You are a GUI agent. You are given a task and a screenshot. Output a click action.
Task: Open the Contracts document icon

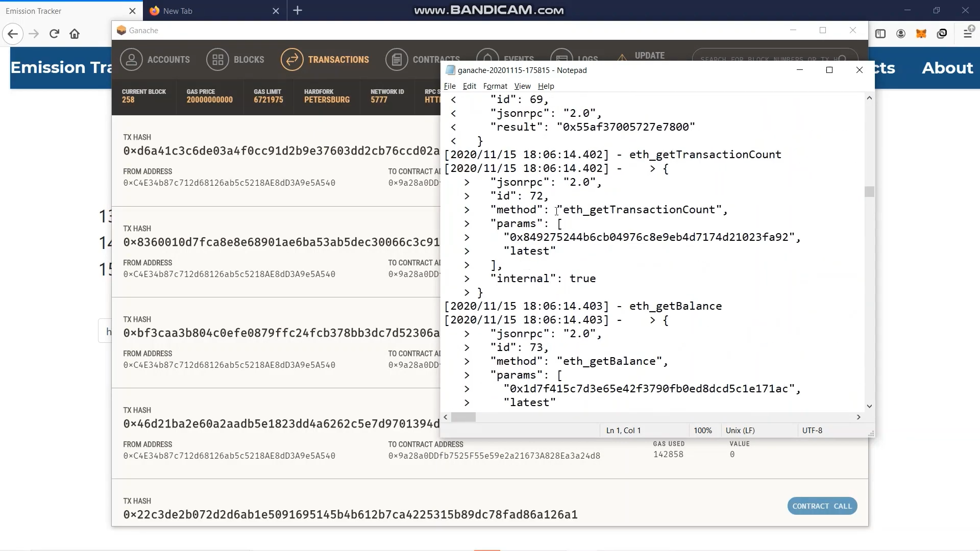point(397,60)
